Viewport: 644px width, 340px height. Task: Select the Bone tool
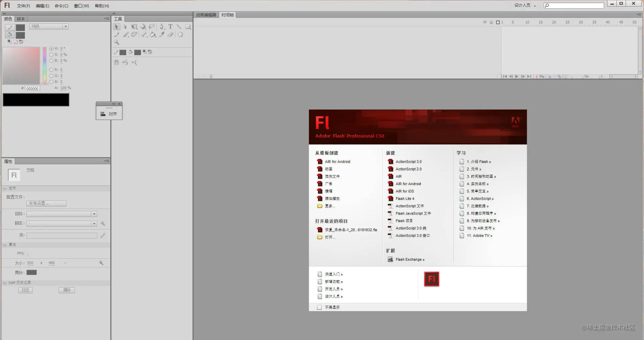coord(144,34)
